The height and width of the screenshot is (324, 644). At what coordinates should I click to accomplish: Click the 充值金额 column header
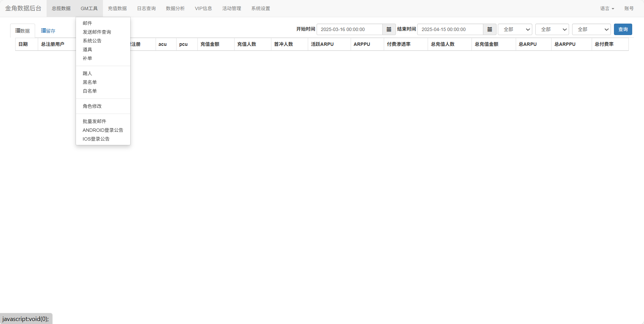click(x=216, y=44)
